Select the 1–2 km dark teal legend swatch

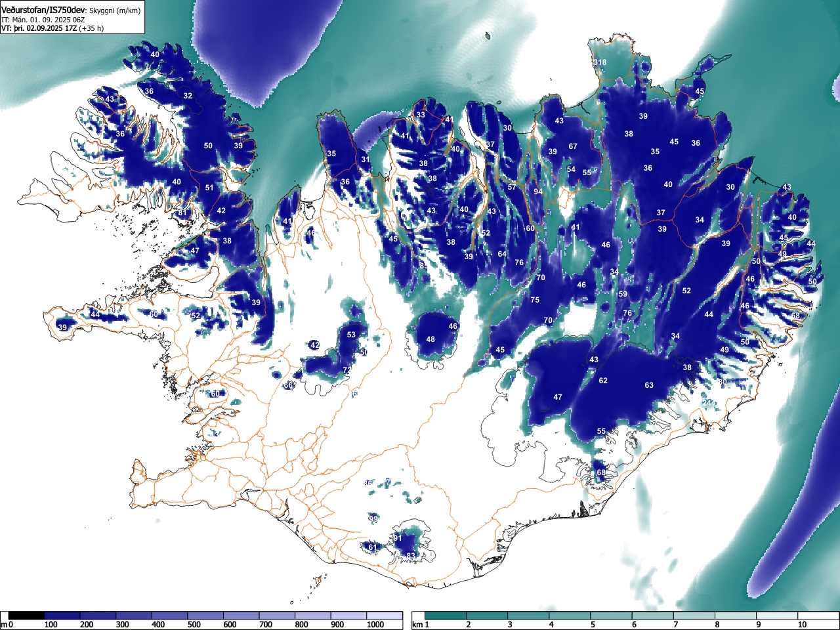point(446,616)
